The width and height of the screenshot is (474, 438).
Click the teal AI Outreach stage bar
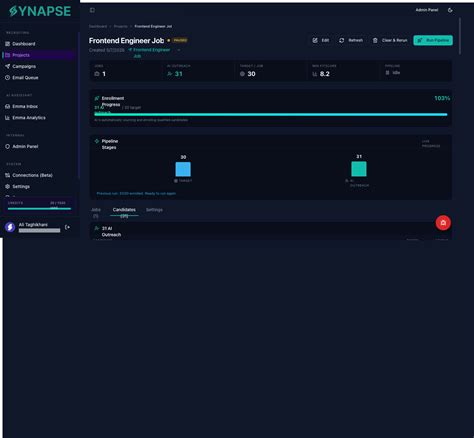click(x=359, y=169)
